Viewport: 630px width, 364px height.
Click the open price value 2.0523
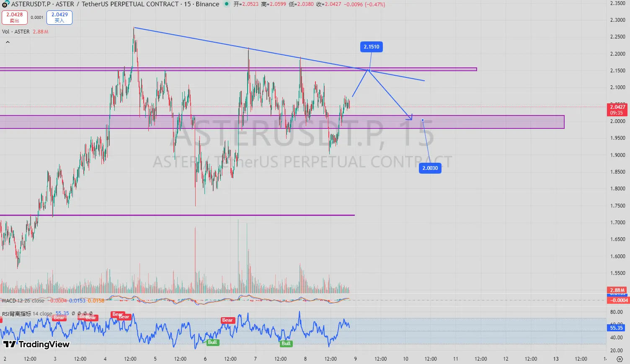point(250,4)
